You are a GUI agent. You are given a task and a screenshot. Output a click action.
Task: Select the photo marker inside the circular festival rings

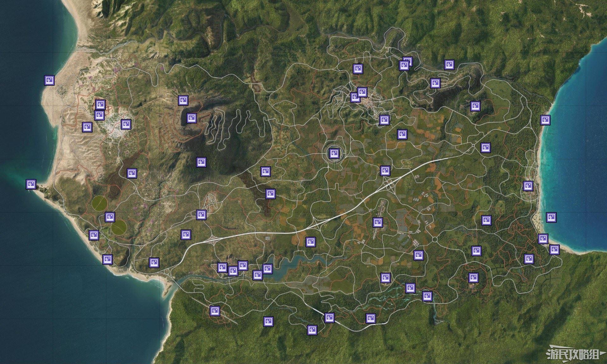click(x=334, y=154)
